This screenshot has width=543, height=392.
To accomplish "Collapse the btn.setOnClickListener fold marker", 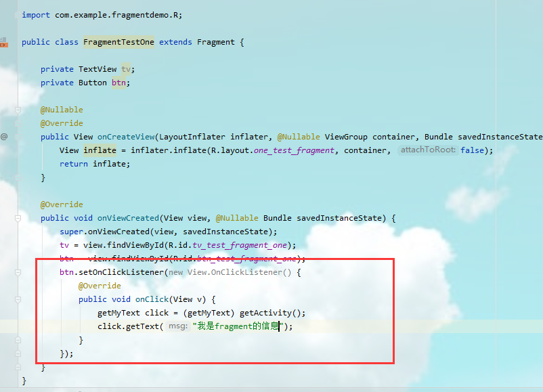I will pyautogui.click(x=18, y=273).
